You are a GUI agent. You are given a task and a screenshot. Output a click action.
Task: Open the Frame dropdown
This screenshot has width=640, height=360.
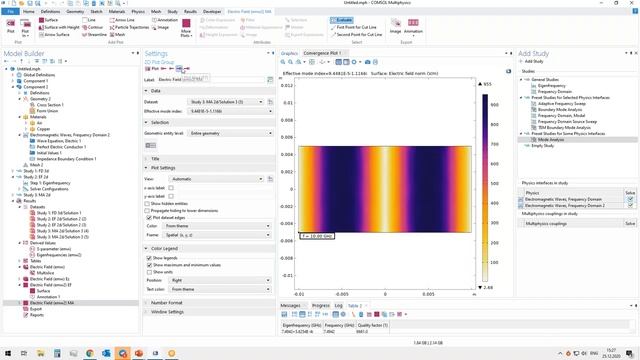(x=217, y=235)
